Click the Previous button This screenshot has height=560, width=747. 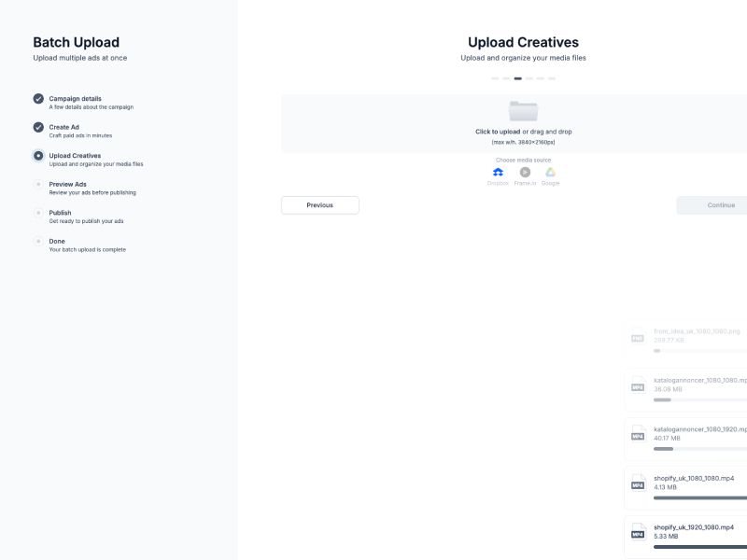(x=319, y=204)
